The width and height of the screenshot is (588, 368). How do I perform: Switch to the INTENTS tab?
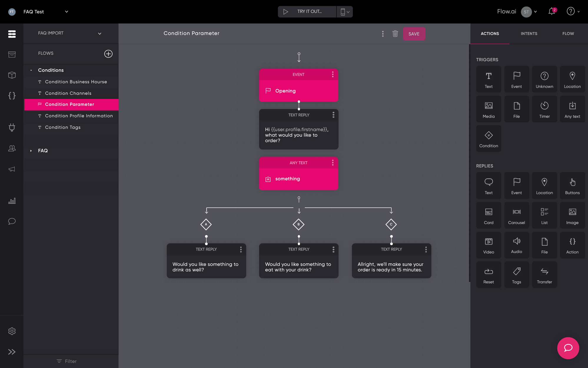pyautogui.click(x=529, y=34)
